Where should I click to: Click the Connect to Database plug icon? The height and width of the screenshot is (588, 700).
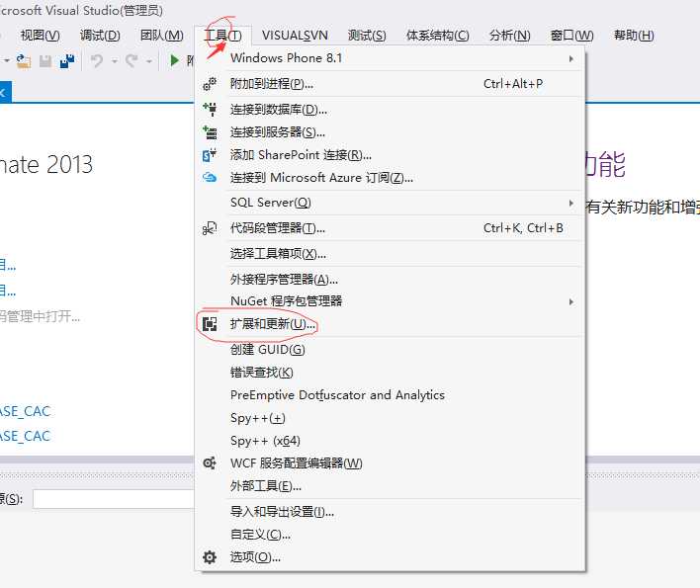[x=210, y=110]
